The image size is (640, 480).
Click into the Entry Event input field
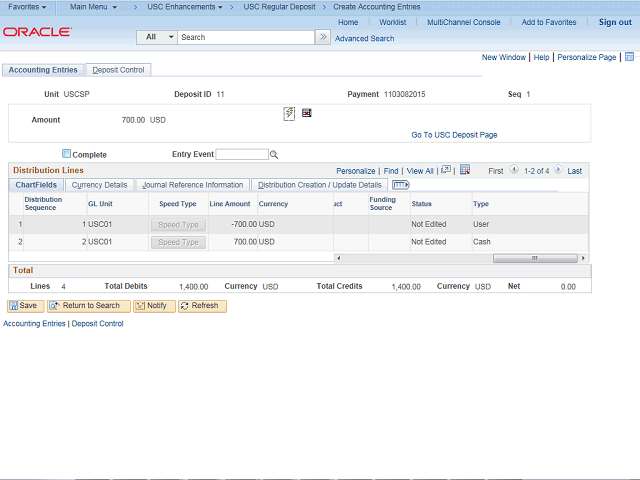click(x=242, y=155)
